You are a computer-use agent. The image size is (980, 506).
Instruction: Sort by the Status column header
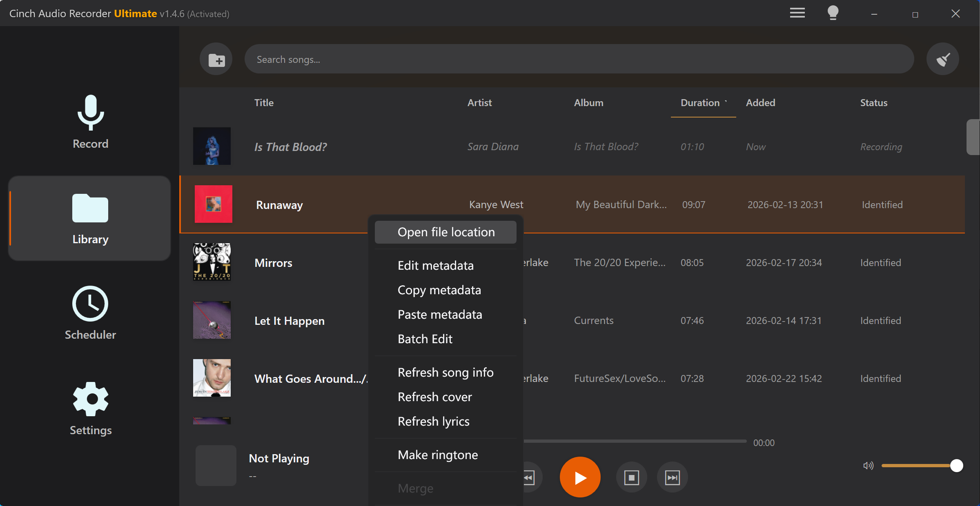tap(873, 103)
